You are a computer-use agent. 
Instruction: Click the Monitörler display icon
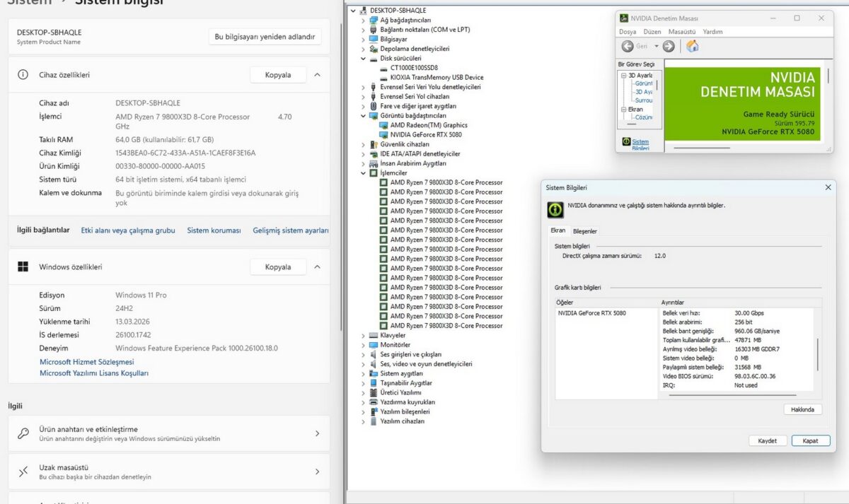point(374,345)
